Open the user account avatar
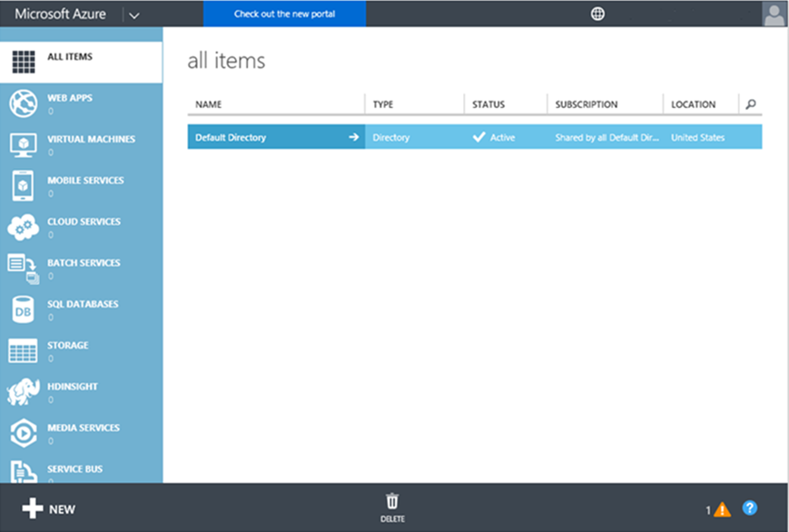789x532 pixels. click(774, 15)
